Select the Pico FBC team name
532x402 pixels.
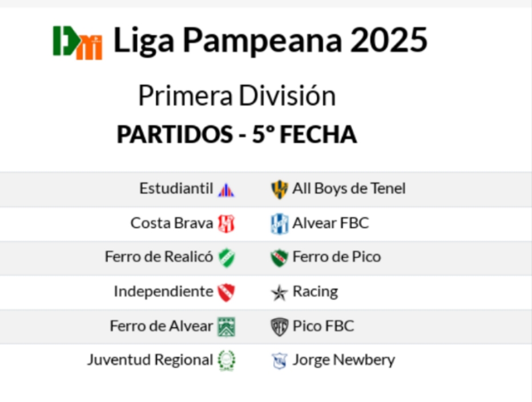point(323,326)
